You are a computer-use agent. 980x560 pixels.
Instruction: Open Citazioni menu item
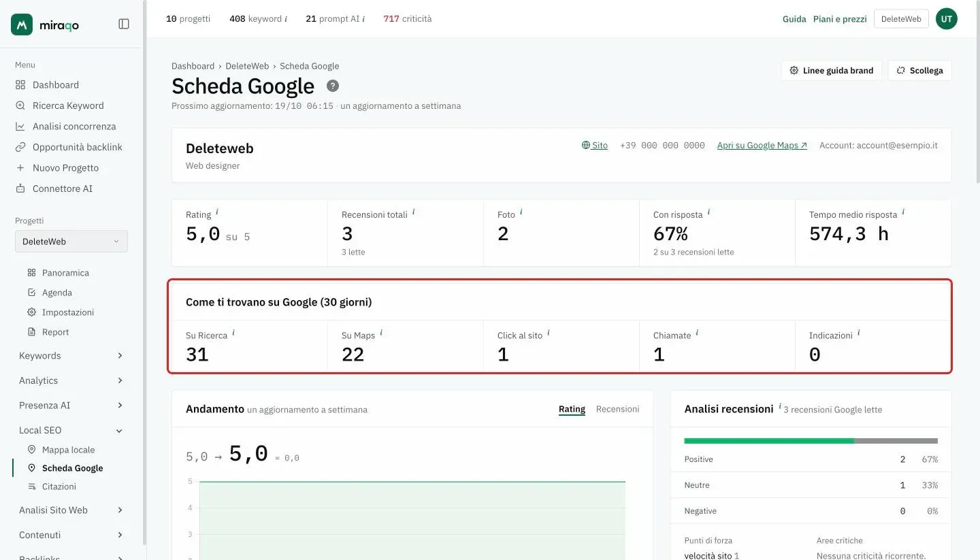[59, 487]
